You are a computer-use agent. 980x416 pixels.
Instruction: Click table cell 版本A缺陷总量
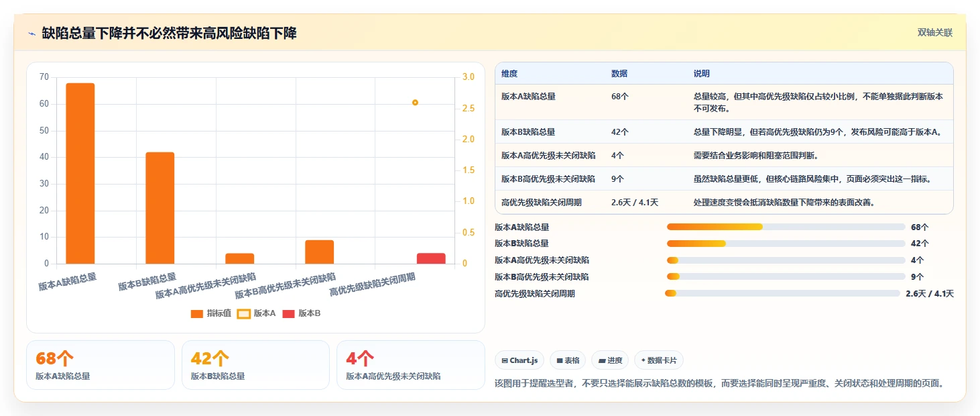click(x=528, y=97)
